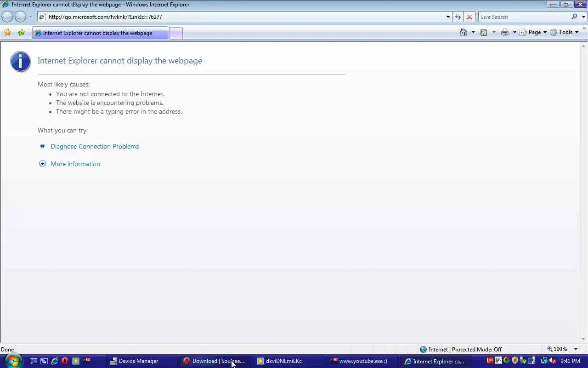This screenshot has height=368, width=588.
Task: Open the Favorites Center star
Action: click(7, 33)
